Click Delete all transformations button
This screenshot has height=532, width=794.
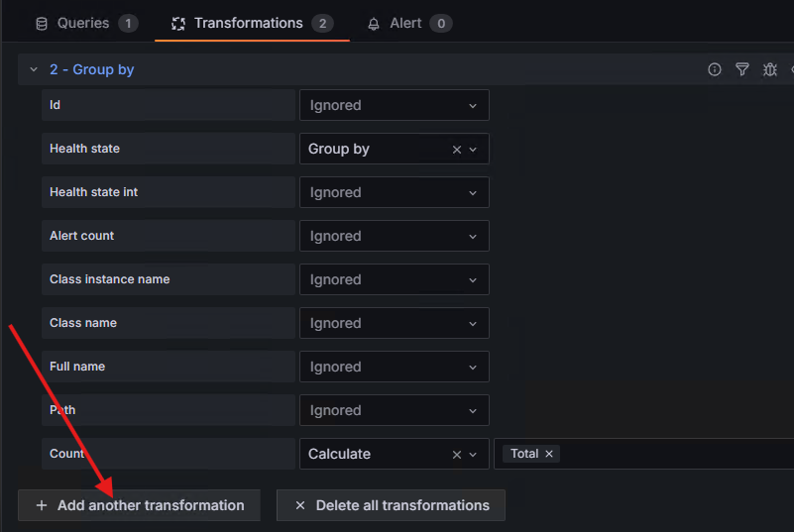391,505
